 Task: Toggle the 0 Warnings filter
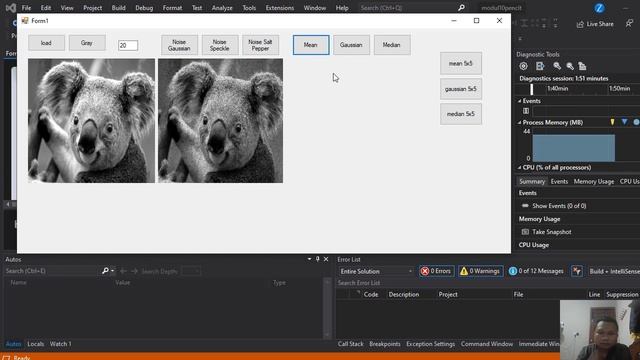click(480, 271)
